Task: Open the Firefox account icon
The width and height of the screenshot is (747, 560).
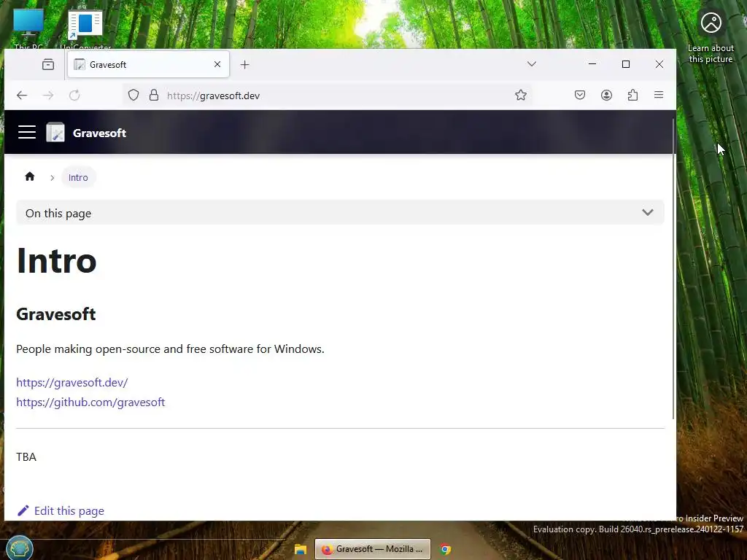Action: pos(606,96)
